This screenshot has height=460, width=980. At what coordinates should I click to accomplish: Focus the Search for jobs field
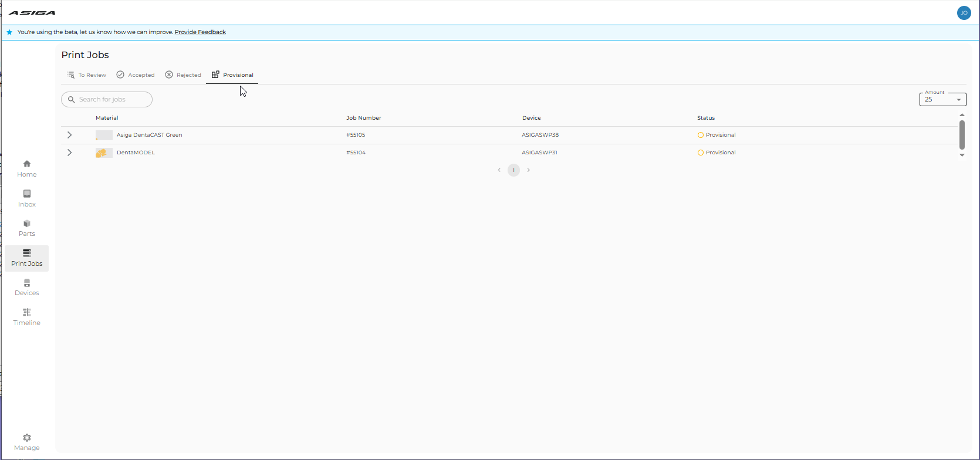107,99
